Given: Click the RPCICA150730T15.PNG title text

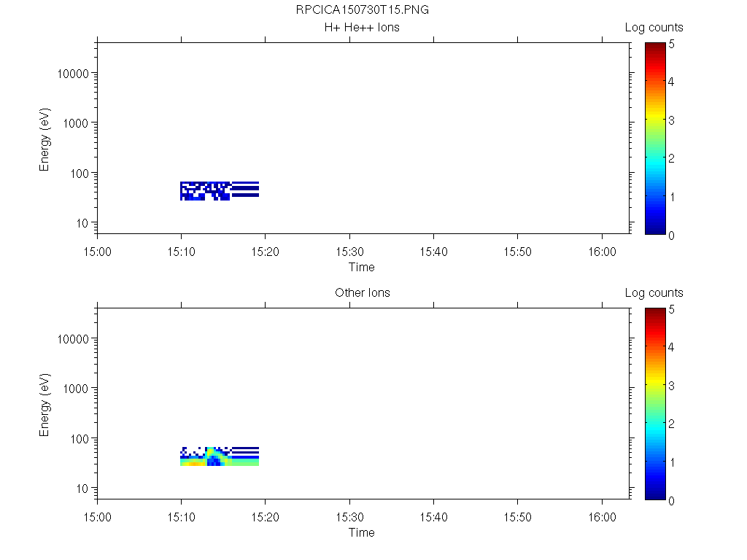Looking at the screenshot, I should (x=362, y=9).
